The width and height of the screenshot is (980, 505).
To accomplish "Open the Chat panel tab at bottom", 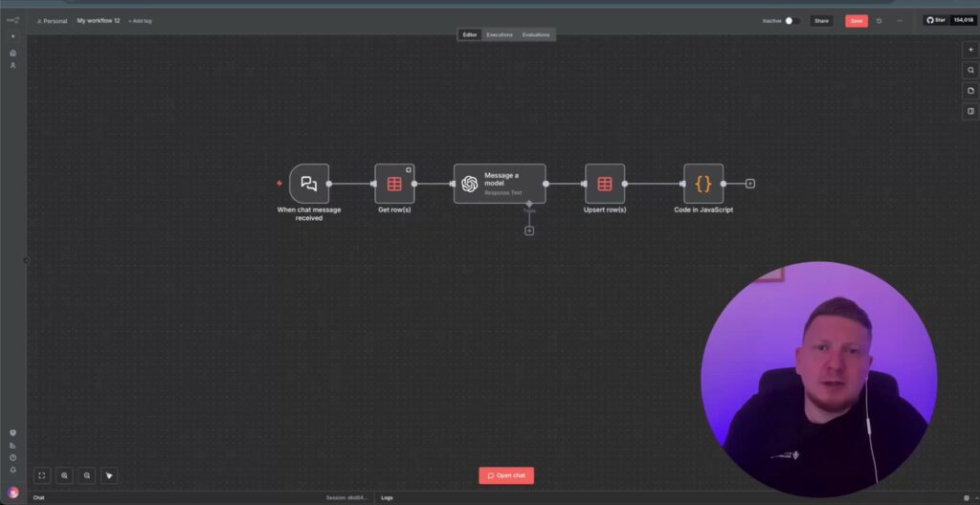I will tap(38, 497).
